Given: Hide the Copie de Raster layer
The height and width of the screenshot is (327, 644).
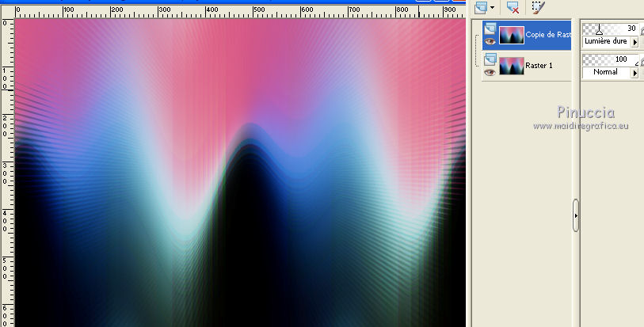Looking at the screenshot, I should click(490, 41).
